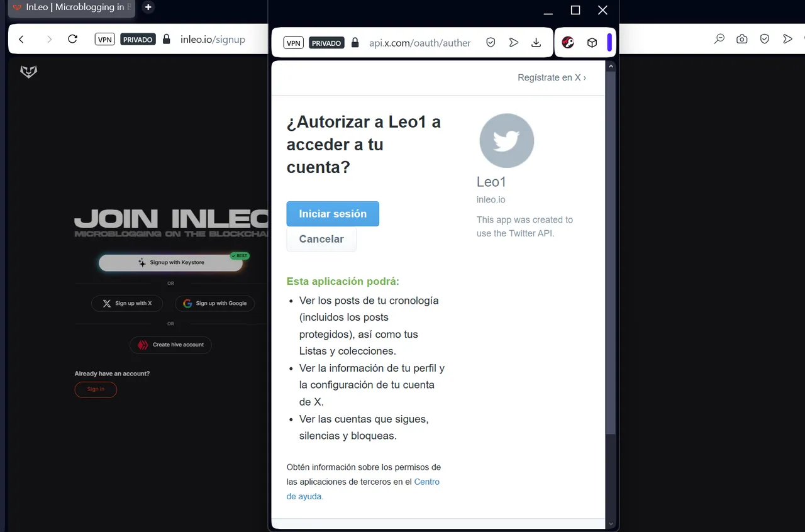
Task: Maximize the X authorization popup window
Action: [x=575, y=10]
